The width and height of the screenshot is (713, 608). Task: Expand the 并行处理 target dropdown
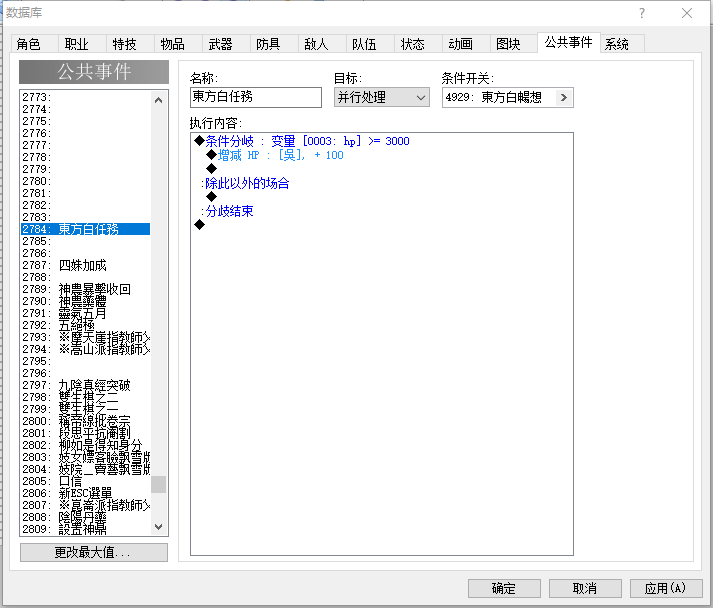click(382, 97)
